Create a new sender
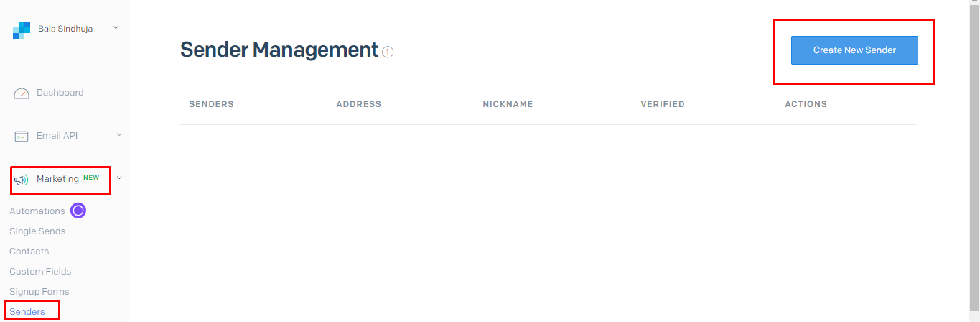The height and width of the screenshot is (322, 980). [x=854, y=50]
